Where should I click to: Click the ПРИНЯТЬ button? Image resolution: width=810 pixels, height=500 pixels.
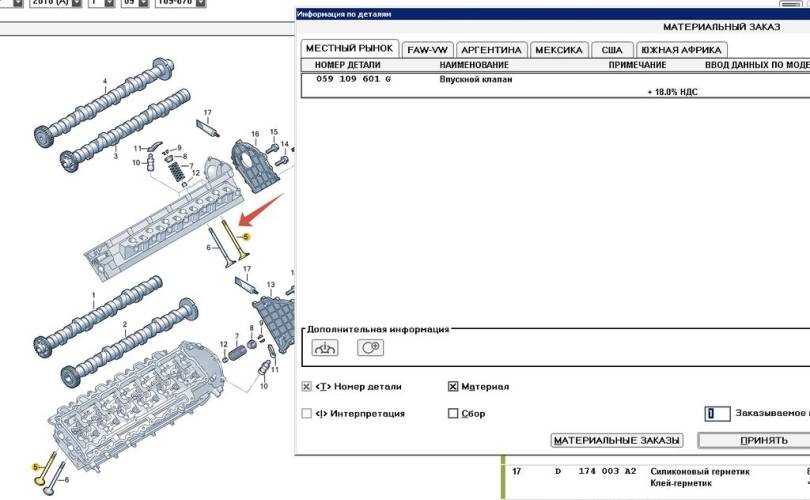pyautogui.click(x=755, y=440)
